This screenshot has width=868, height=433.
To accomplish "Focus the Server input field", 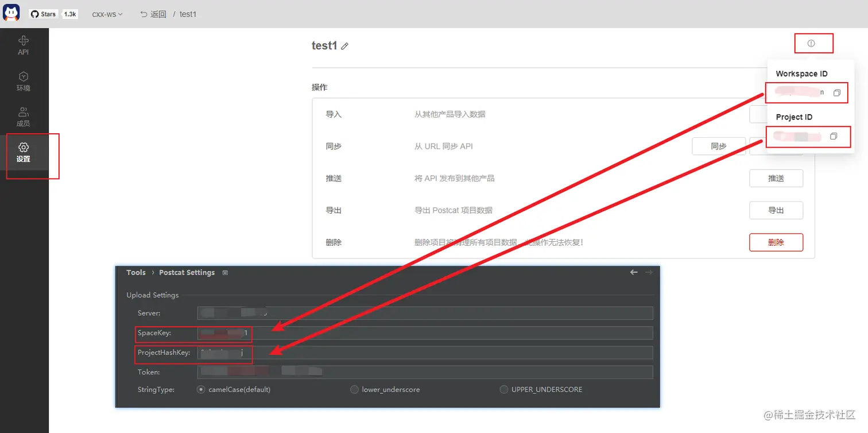I will pyautogui.click(x=425, y=313).
